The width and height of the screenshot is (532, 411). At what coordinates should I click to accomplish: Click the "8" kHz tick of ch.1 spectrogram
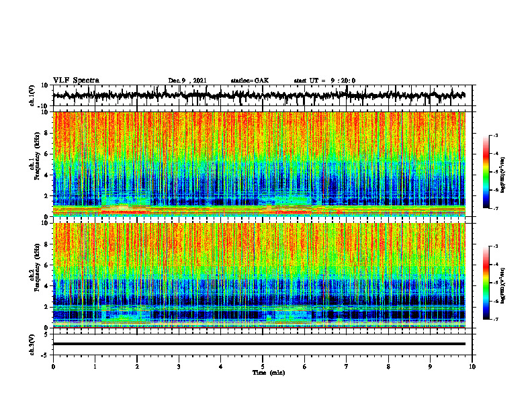[46, 133]
